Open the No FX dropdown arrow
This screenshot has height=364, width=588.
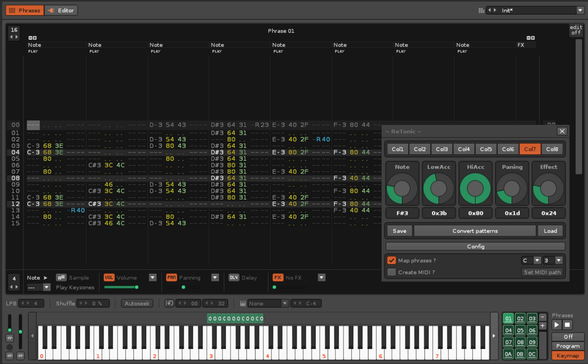tap(321, 278)
